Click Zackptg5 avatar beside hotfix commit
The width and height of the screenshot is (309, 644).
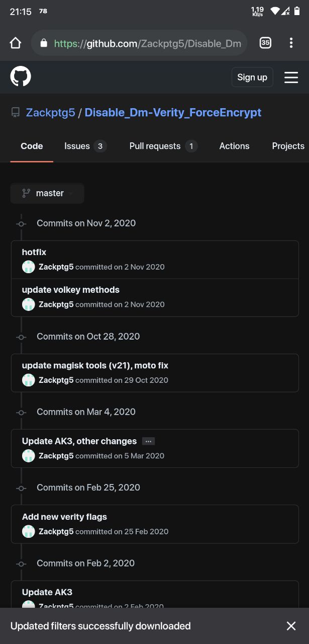click(29, 267)
